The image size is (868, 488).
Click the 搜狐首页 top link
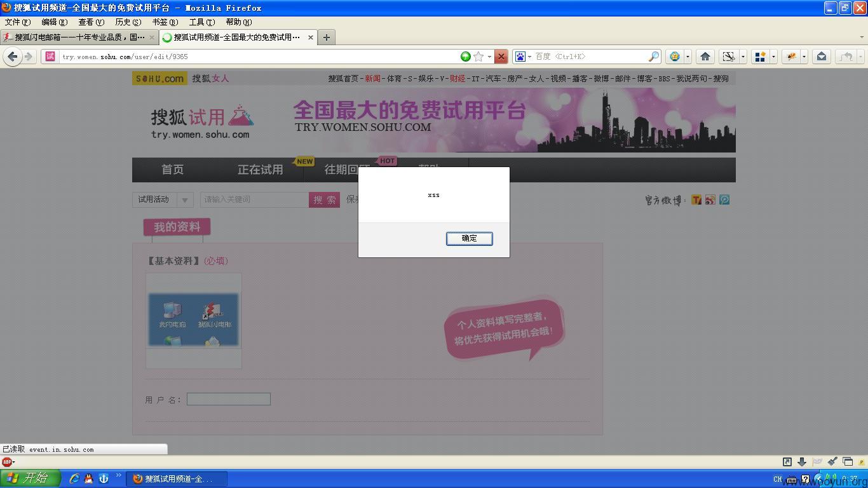click(x=343, y=79)
